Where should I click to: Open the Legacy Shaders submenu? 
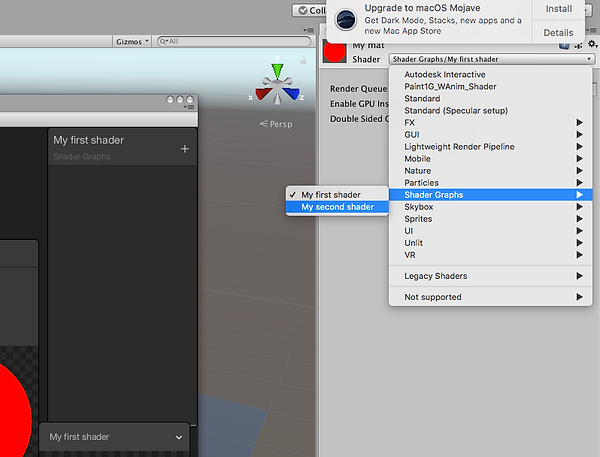point(491,276)
